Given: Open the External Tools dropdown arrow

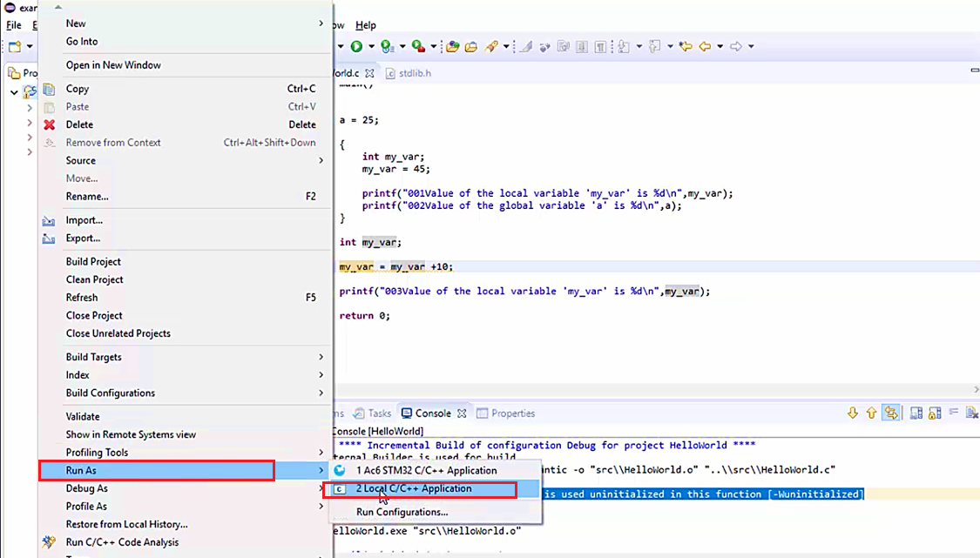Looking at the screenshot, I should [x=434, y=46].
